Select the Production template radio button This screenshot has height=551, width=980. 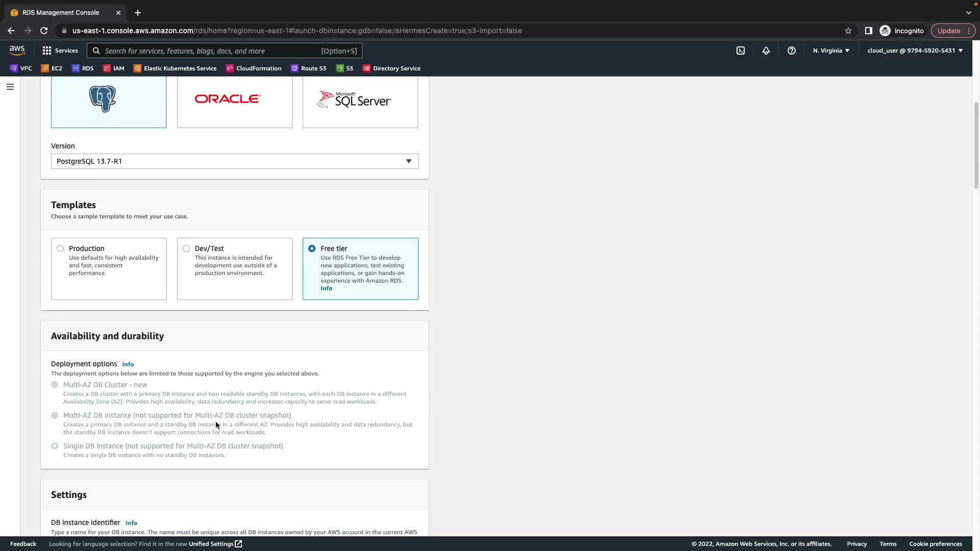[60, 248]
